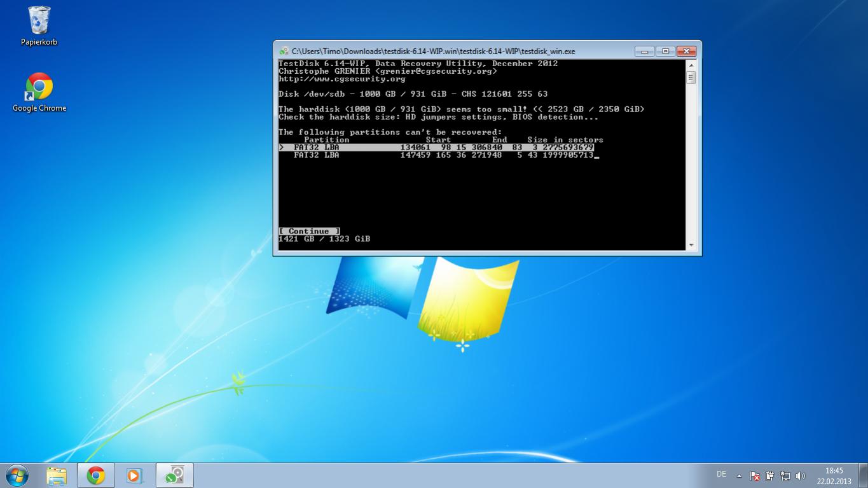Click the TestDisk 6.14-WIP version header line
The height and width of the screenshot is (488, 868).
coord(418,64)
